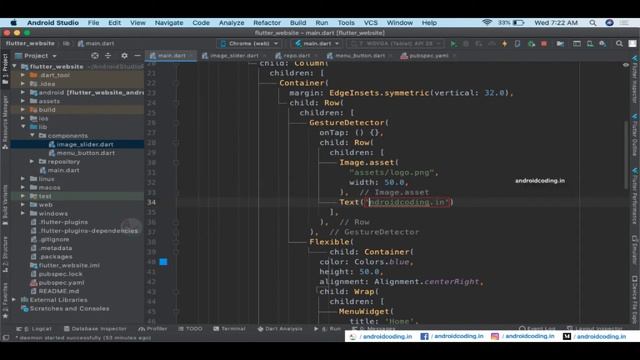Image resolution: width=640 pixels, height=360 pixels.
Task: Expand the web folder
Action: tap(23, 205)
